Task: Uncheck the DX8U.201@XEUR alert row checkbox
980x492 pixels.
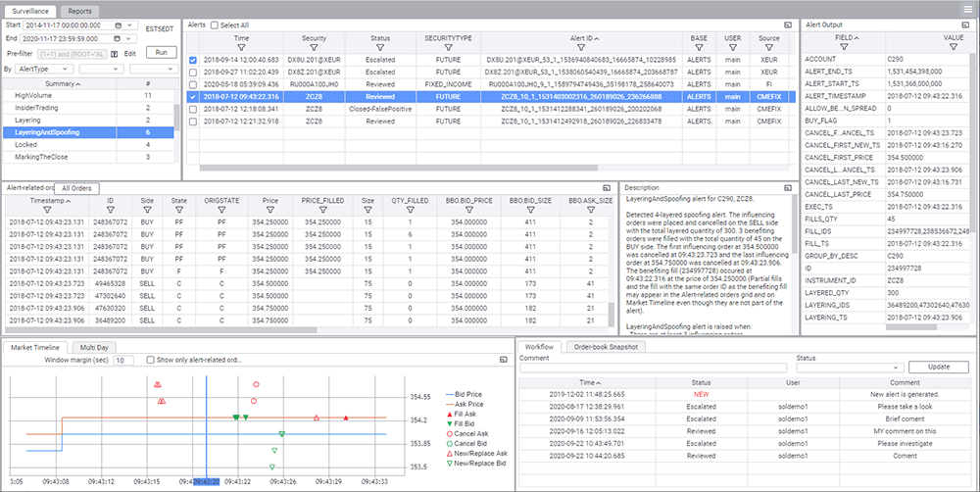Action: (193, 60)
